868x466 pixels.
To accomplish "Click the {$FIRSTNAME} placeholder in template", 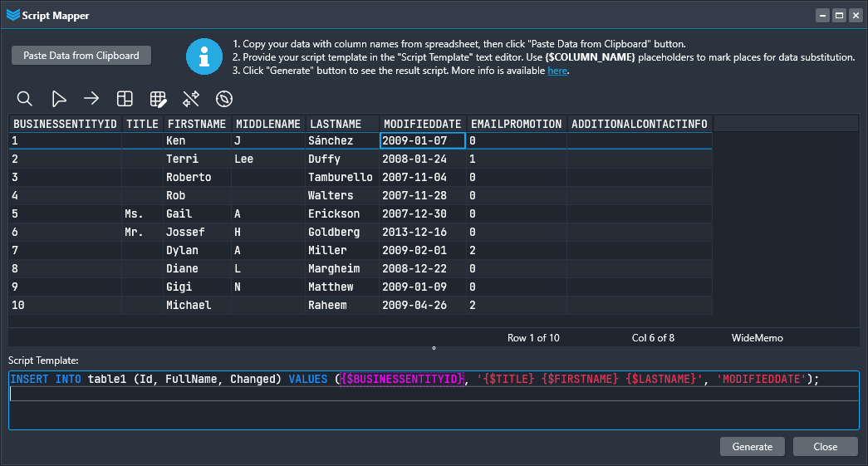I will 580,379.
